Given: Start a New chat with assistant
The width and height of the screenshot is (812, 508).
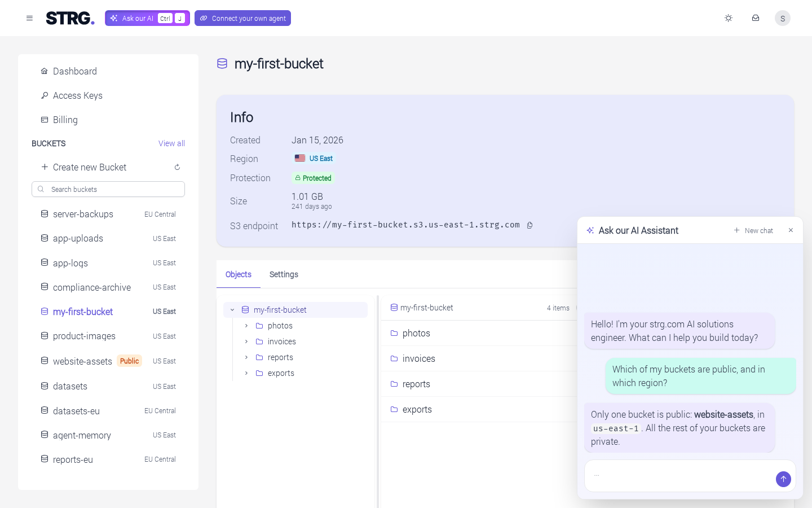Looking at the screenshot, I should point(753,230).
